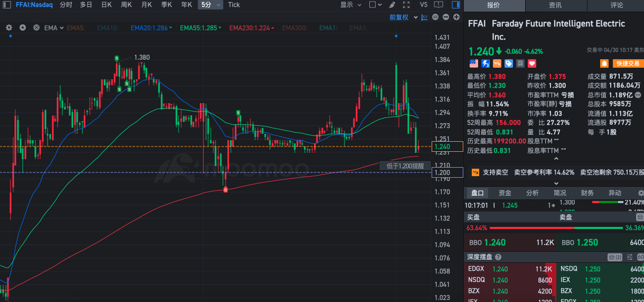Click the more info dots beside 总市值
The width and height of the screenshot is (644, 302).
(x=638, y=95)
